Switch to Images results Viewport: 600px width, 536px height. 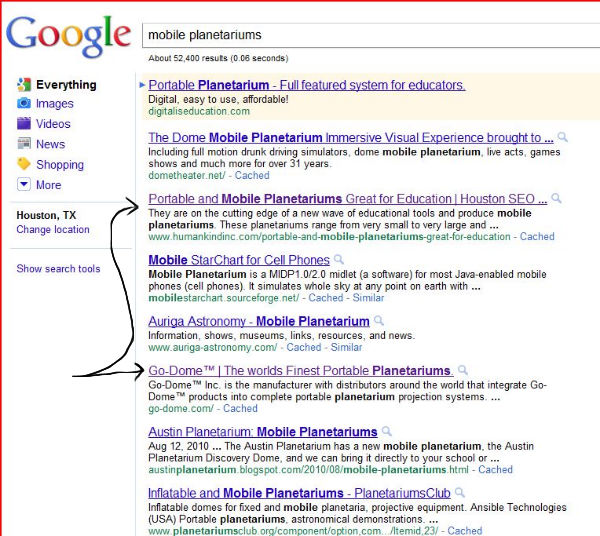point(55,104)
